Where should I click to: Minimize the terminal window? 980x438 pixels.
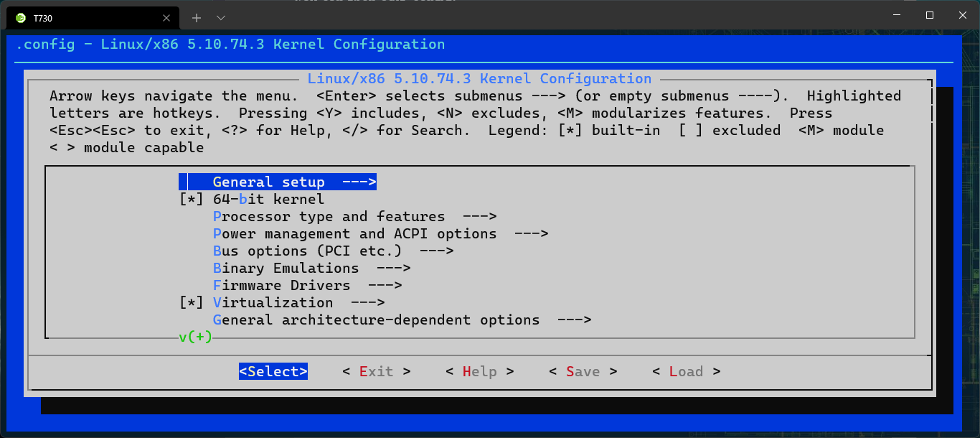click(896, 15)
